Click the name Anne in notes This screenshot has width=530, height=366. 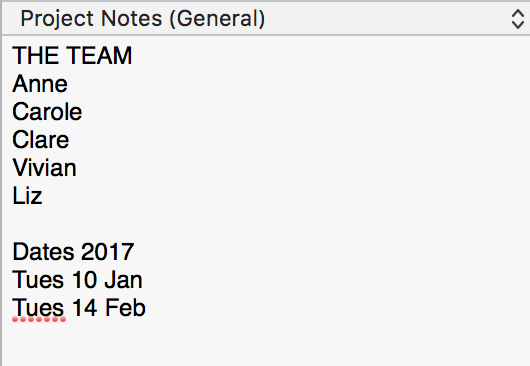point(40,83)
